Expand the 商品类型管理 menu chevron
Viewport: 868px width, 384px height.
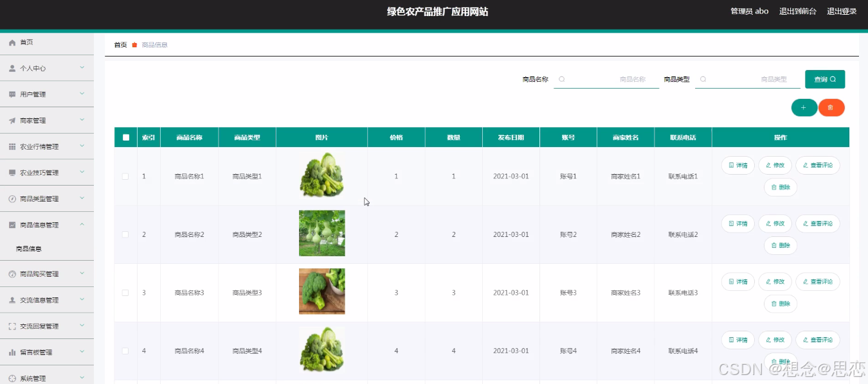82,198
